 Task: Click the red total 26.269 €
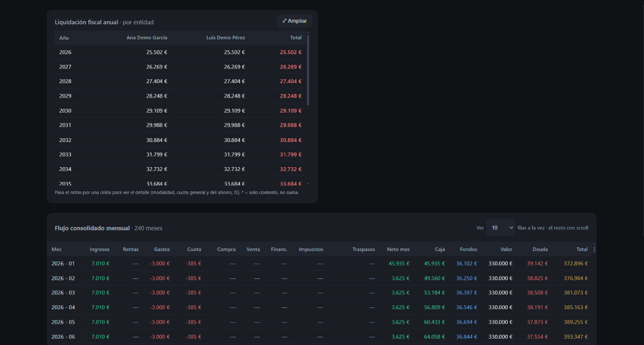coord(291,67)
